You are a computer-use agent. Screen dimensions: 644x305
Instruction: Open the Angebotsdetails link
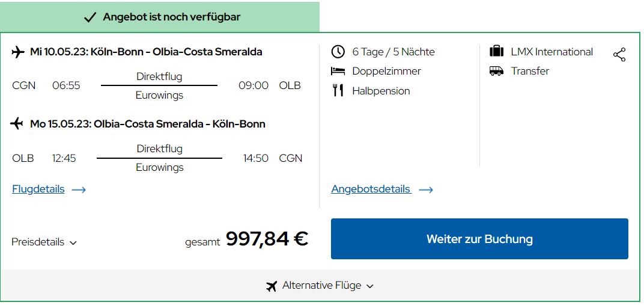tap(371, 189)
